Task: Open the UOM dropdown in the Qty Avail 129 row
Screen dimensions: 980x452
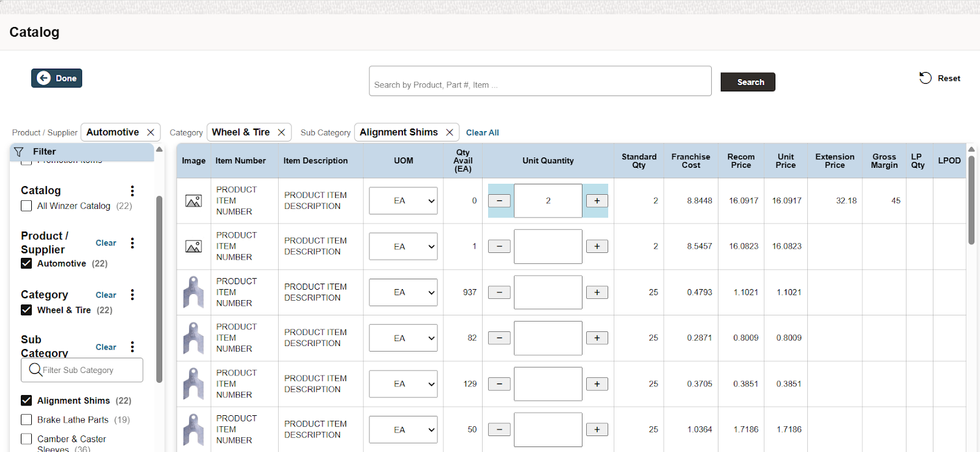Action: [403, 384]
